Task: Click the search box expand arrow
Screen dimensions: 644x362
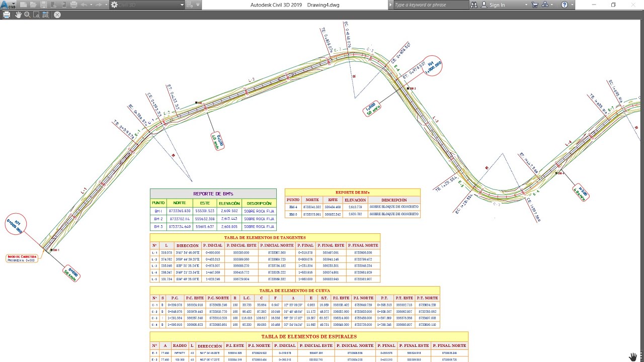Action: 390,5
